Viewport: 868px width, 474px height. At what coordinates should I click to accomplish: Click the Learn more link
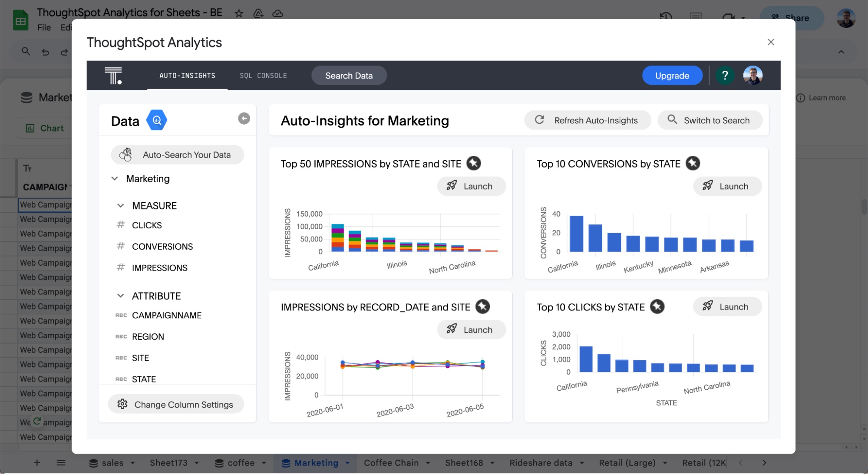tap(827, 98)
